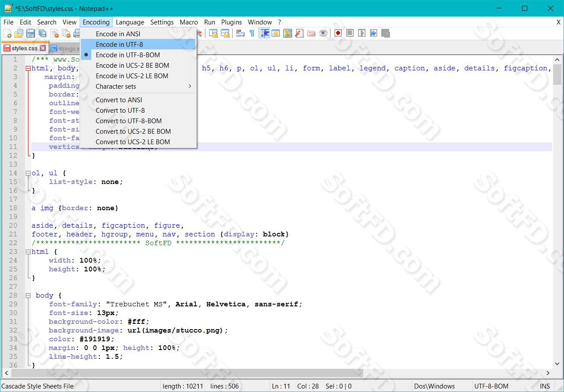Viewport: 564px width, 392px height.
Task: Click the INS indicator in status bar
Action: pos(545,386)
